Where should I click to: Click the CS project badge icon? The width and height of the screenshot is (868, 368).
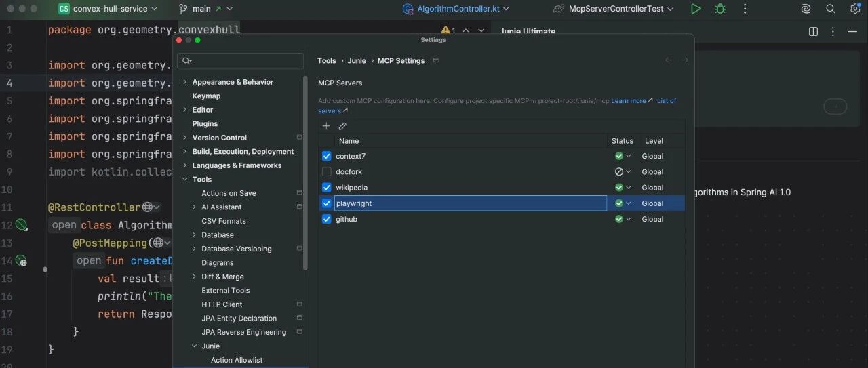[x=64, y=9]
